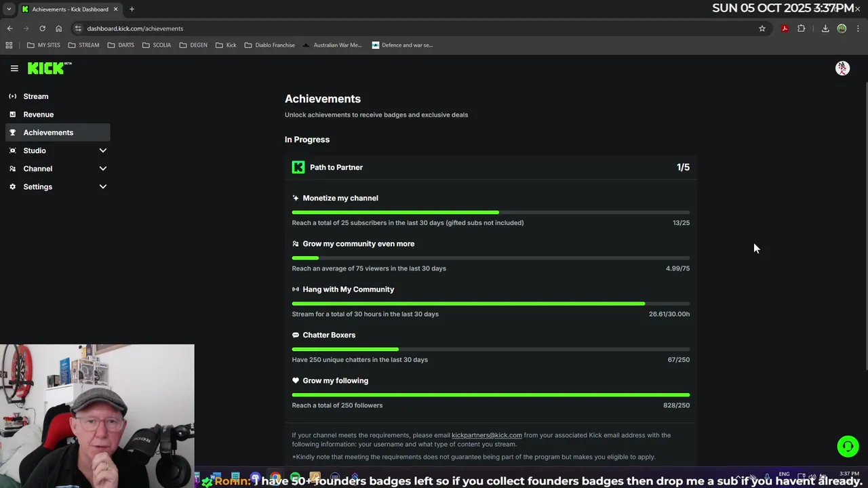This screenshot has height=488, width=868.
Task: Open the Diablo Franchise bookmark folder
Action: [270, 45]
